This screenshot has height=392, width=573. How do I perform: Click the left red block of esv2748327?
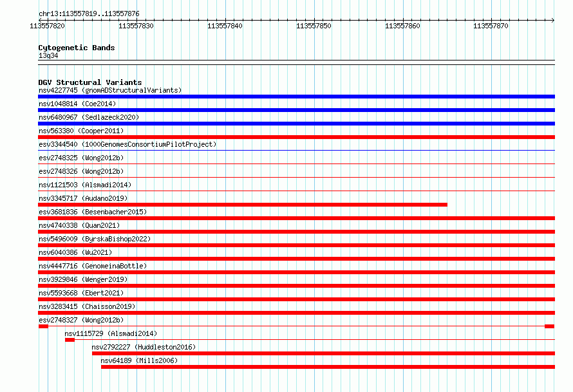(43, 326)
